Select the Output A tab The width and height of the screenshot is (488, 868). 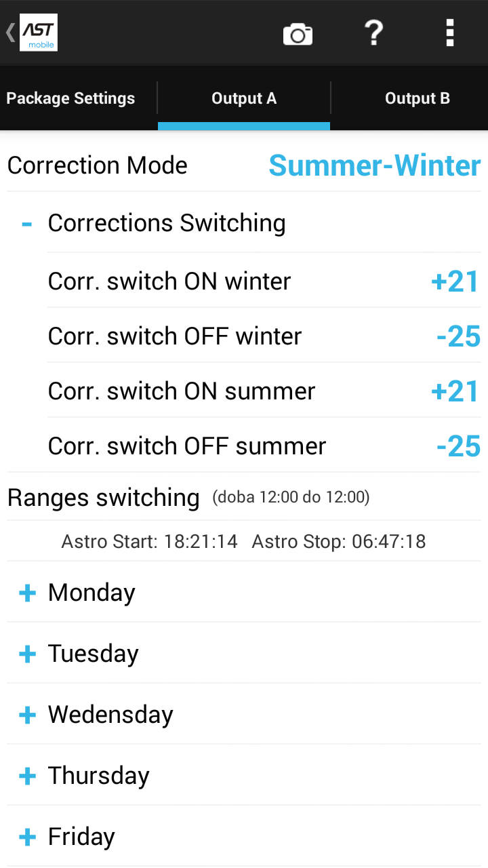(x=244, y=98)
